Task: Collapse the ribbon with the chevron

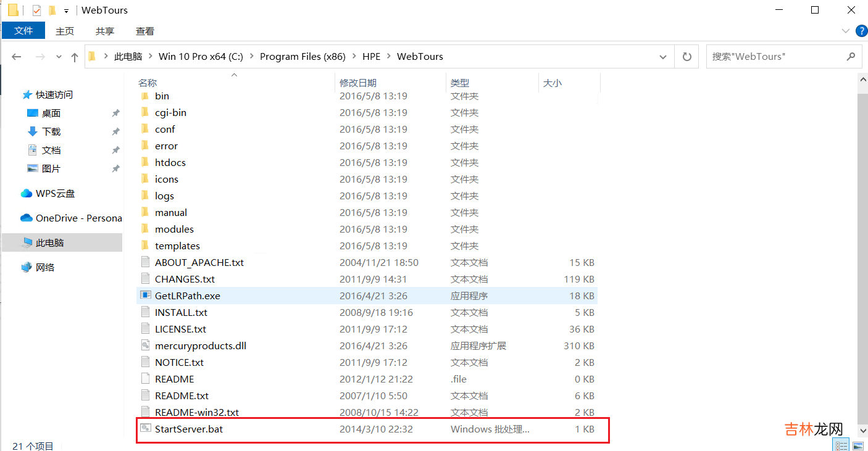Action: [846, 30]
